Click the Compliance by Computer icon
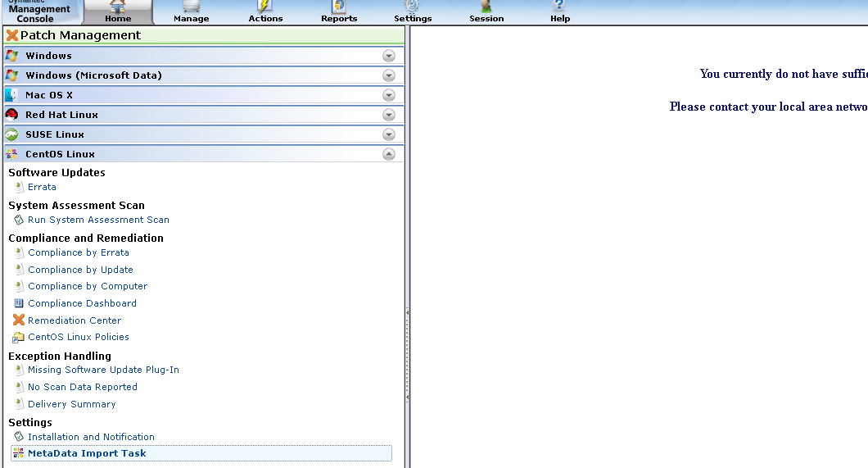Screen dimensions: 868x468 pyautogui.click(x=19, y=286)
